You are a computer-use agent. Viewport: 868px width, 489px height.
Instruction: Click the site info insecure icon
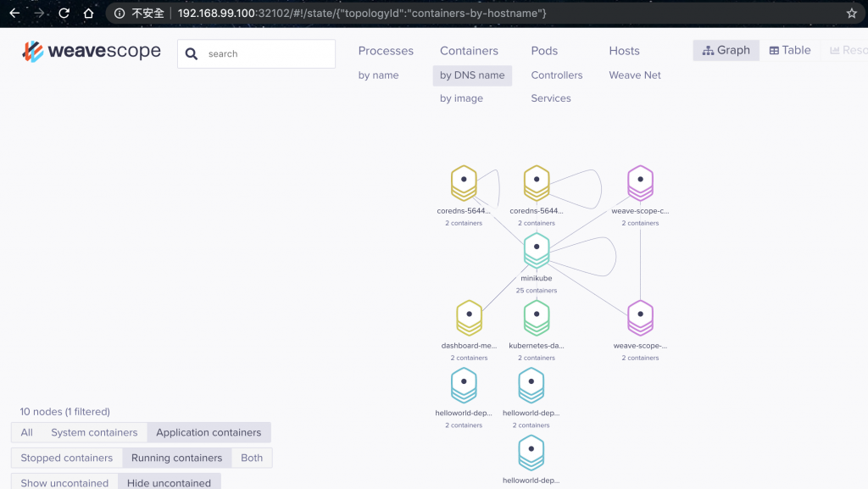120,14
